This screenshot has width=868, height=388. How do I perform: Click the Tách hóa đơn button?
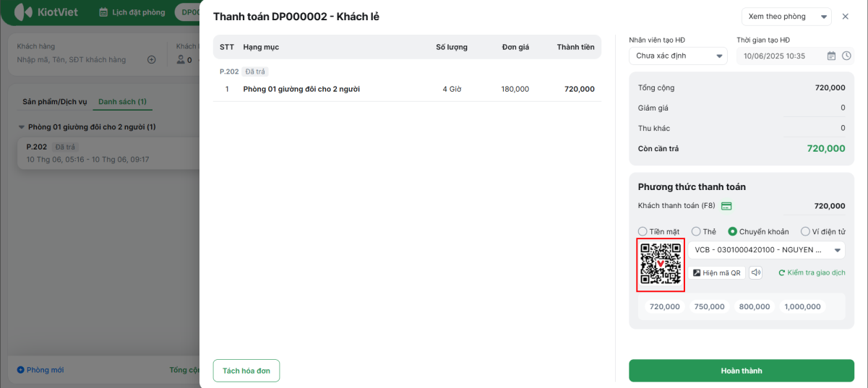[x=246, y=371]
